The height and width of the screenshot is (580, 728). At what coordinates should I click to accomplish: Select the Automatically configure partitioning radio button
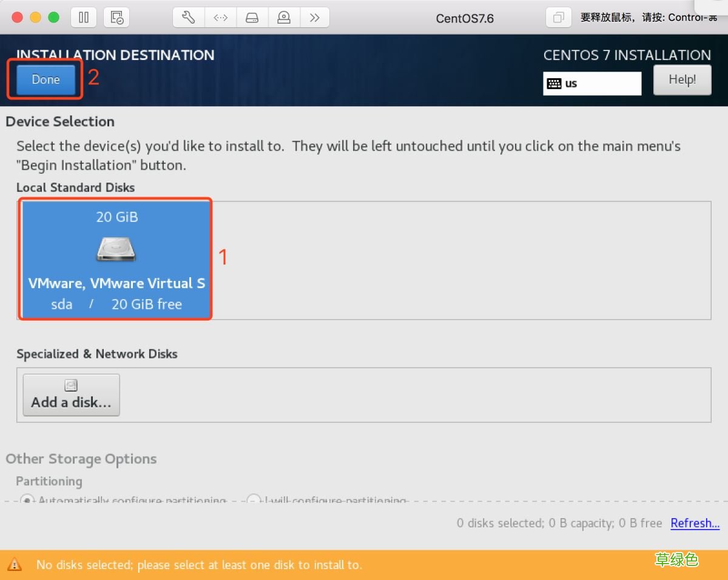click(27, 499)
